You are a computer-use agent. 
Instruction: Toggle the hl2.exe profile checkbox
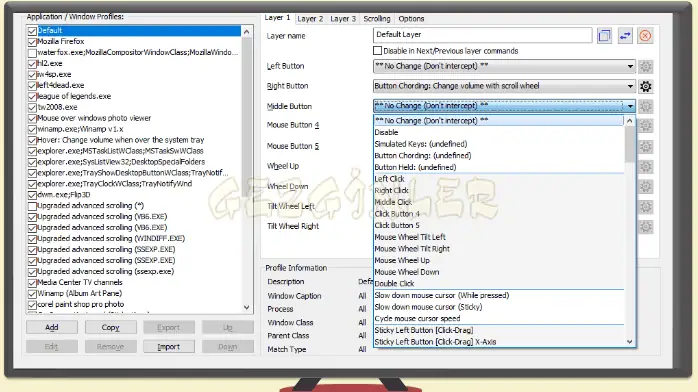32,64
